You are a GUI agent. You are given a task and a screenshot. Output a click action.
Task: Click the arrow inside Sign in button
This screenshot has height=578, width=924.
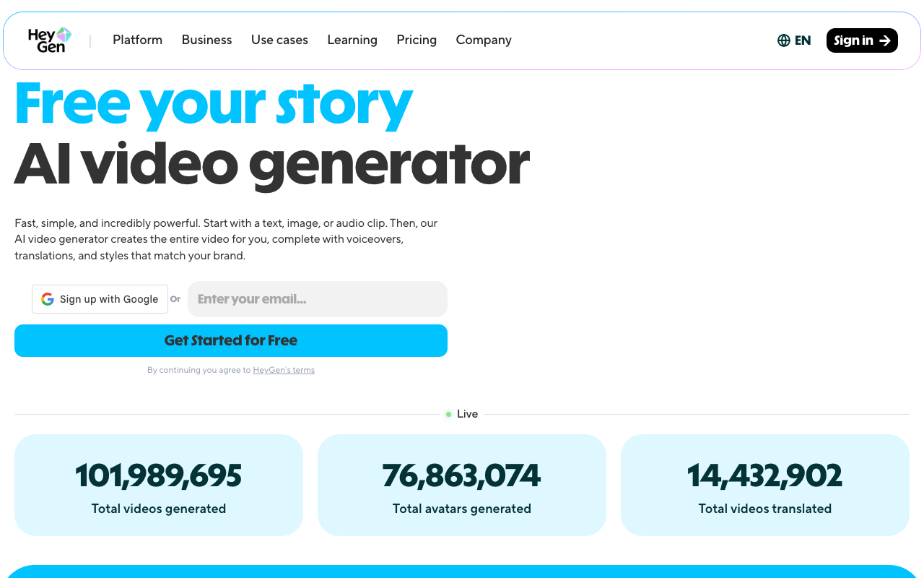point(885,40)
